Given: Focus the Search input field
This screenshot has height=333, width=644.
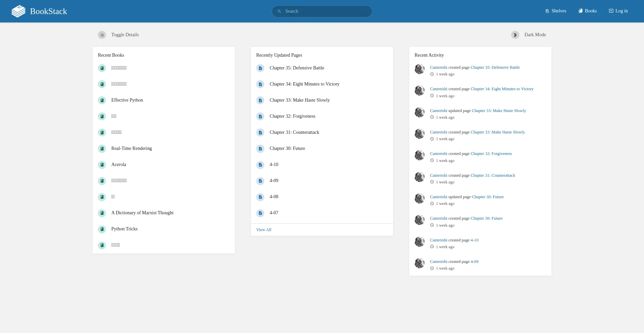Looking at the screenshot, I should point(325,11).
